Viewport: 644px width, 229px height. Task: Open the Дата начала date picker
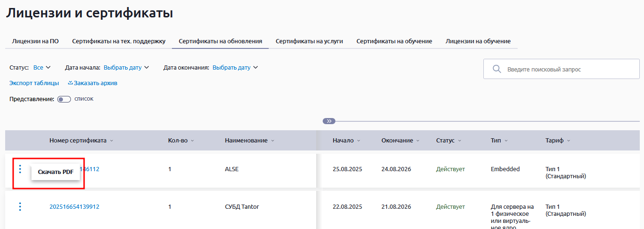pos(126,68)
